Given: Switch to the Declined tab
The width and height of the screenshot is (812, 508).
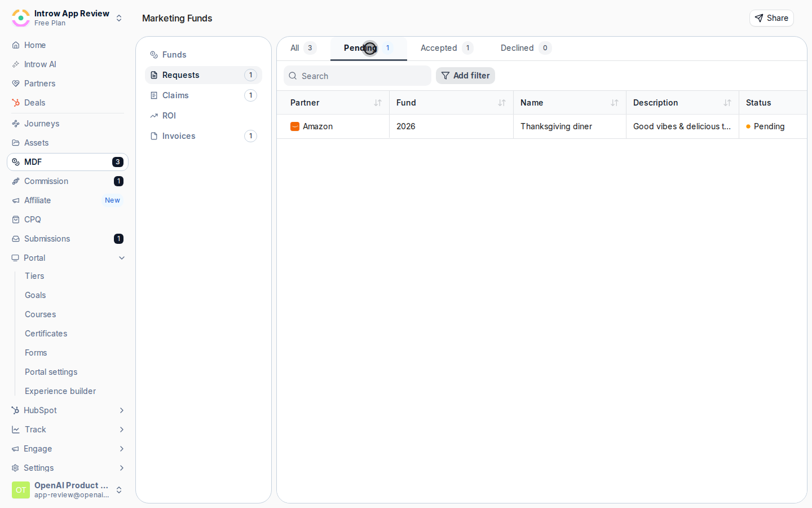Looking at the screenshot, I should pos(526,48).
